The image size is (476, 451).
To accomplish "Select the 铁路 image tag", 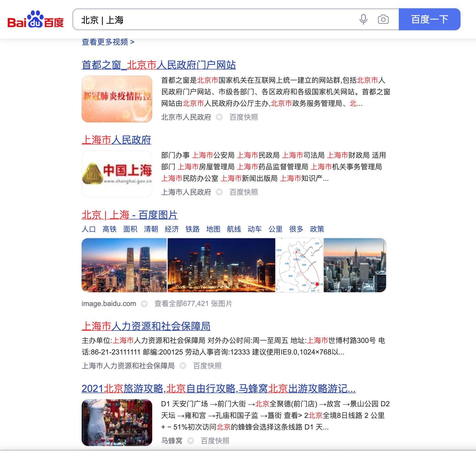I will pyautogui.click(x=192, y=229).
